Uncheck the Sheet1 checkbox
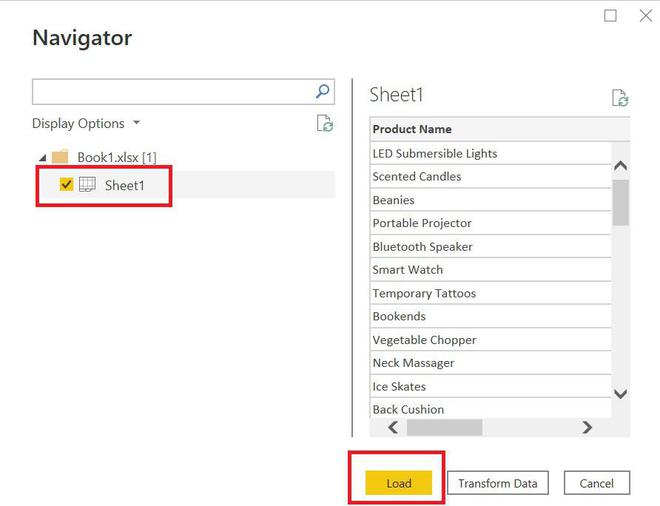 coord(67,185)
